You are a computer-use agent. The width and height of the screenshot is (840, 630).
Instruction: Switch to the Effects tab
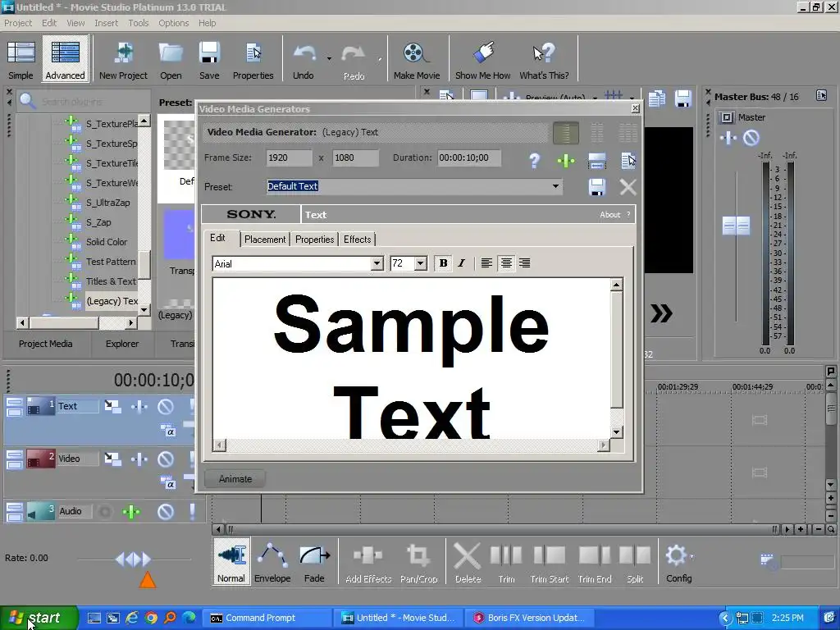[x=358, y=240]
